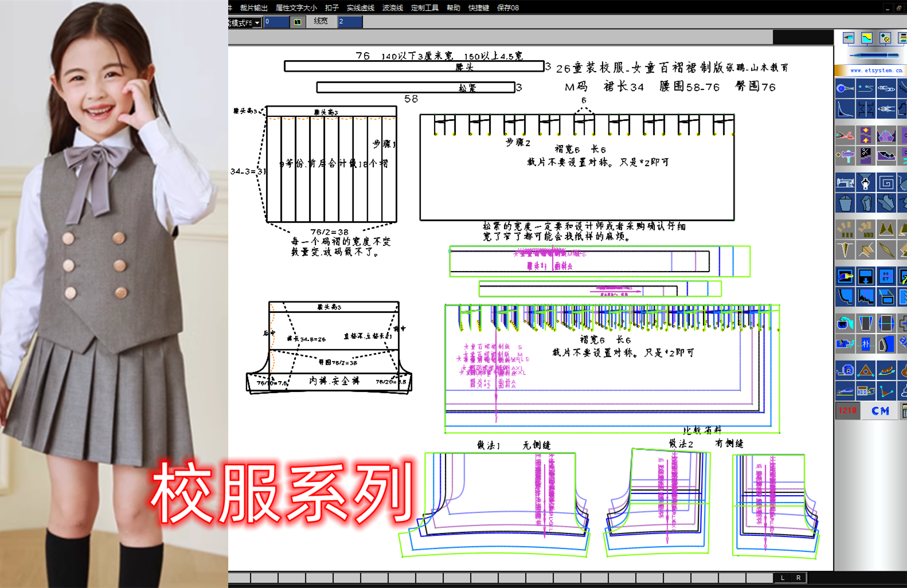Screen dimensions: 907x588
Task: Select the sewing machine icon
Action: pos(845,183)
